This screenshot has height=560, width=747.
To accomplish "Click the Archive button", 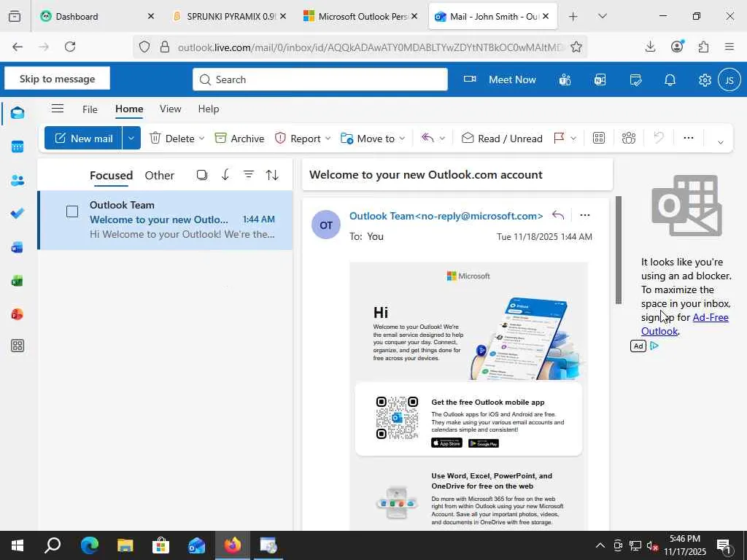I will point(239,139).
